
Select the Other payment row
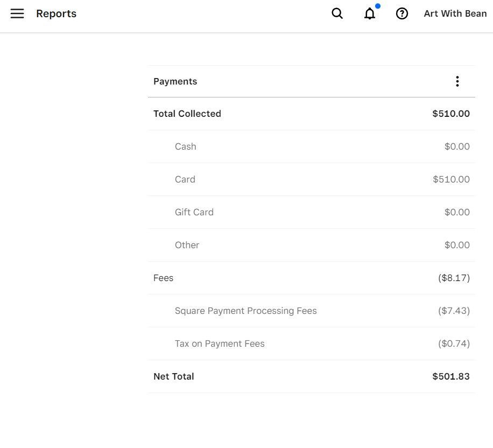tap(187, 245)
